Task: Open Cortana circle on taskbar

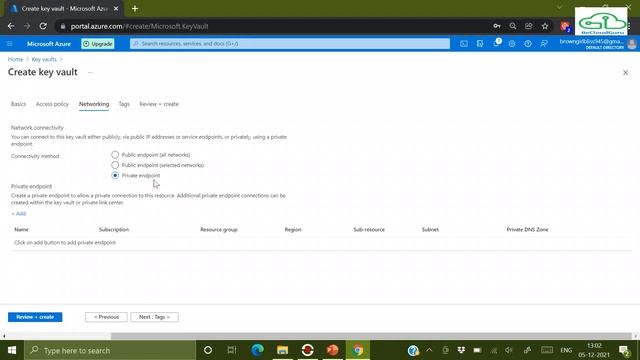Action: 208,350
